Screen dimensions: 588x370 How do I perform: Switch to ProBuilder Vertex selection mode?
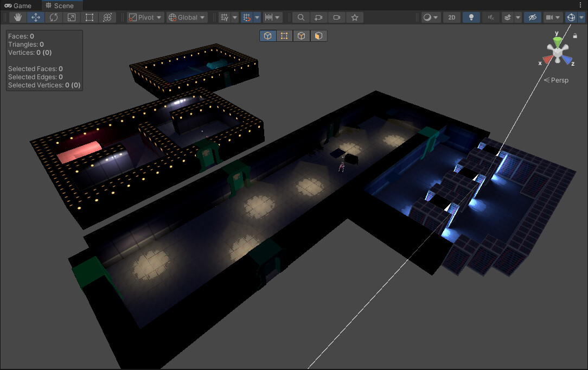coord(284,35)
